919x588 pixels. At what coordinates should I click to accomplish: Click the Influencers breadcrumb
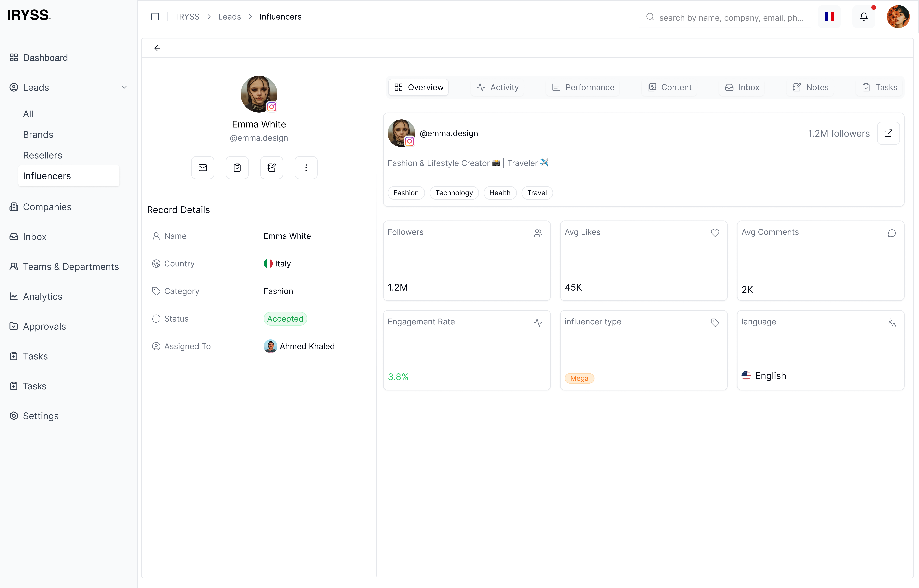(x=280, y=17)
